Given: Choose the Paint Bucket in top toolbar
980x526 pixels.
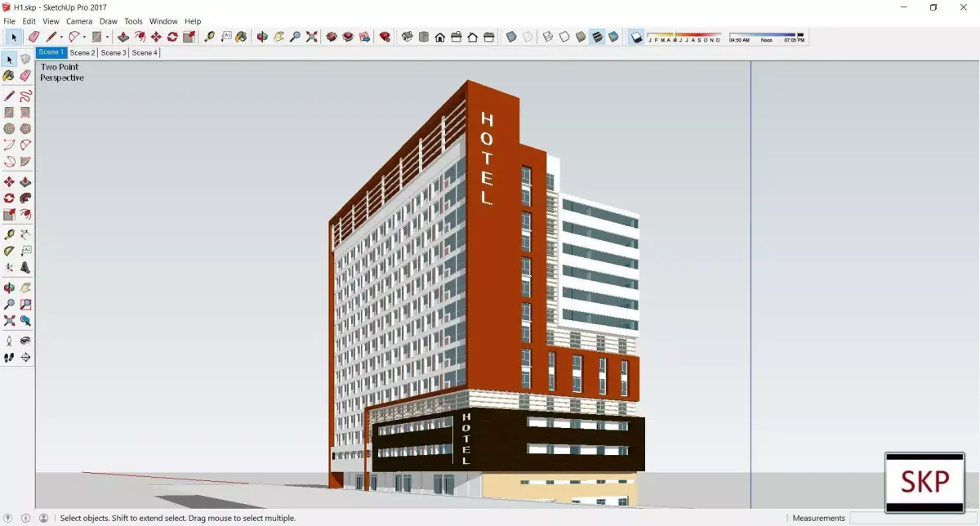Looking at the screenshot, I should point(241,37).
